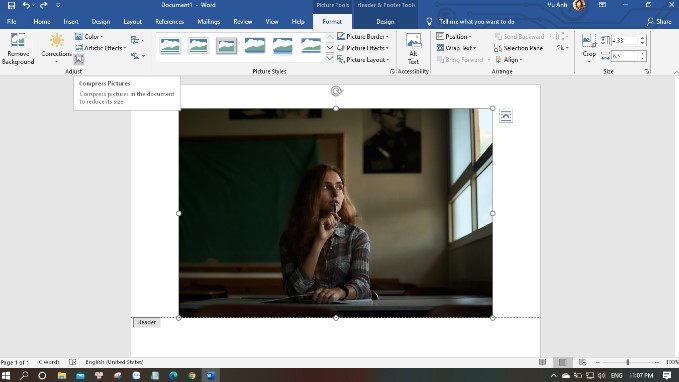Click the Compress Pictures icon

point(79,59)
